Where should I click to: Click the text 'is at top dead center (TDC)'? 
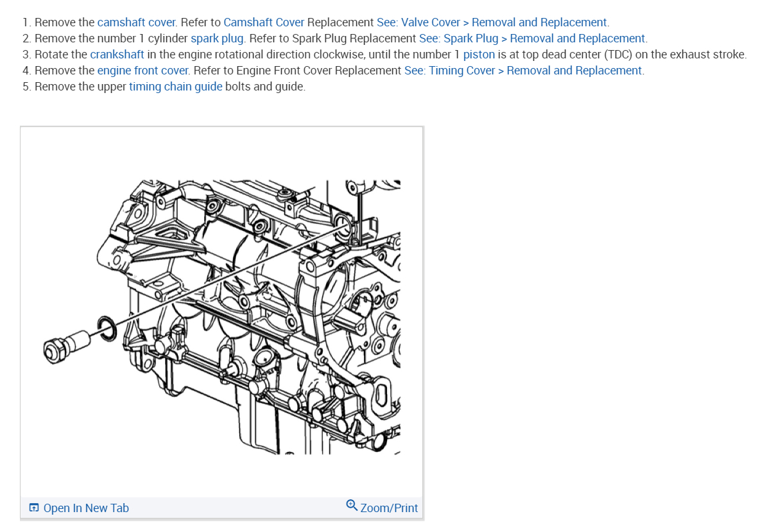point(565,55)
